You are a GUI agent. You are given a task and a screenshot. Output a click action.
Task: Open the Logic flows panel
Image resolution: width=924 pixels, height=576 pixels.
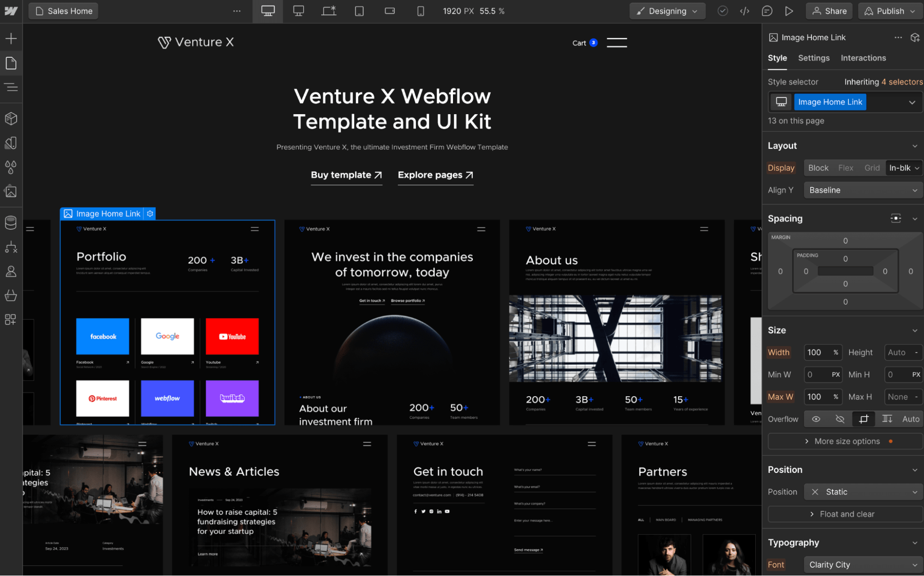(11, 247)
